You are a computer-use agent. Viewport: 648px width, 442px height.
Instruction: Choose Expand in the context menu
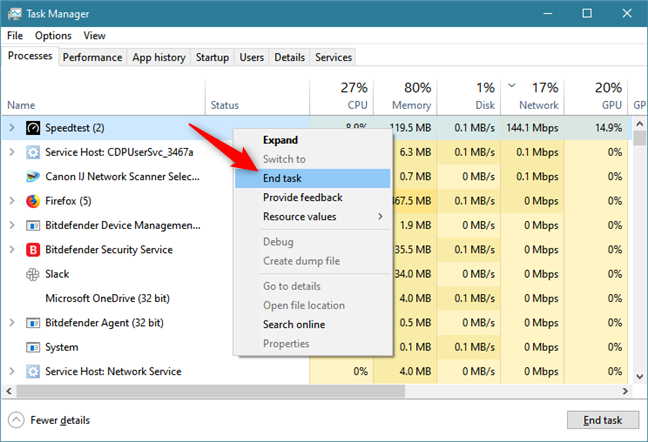tap(313, 140)
